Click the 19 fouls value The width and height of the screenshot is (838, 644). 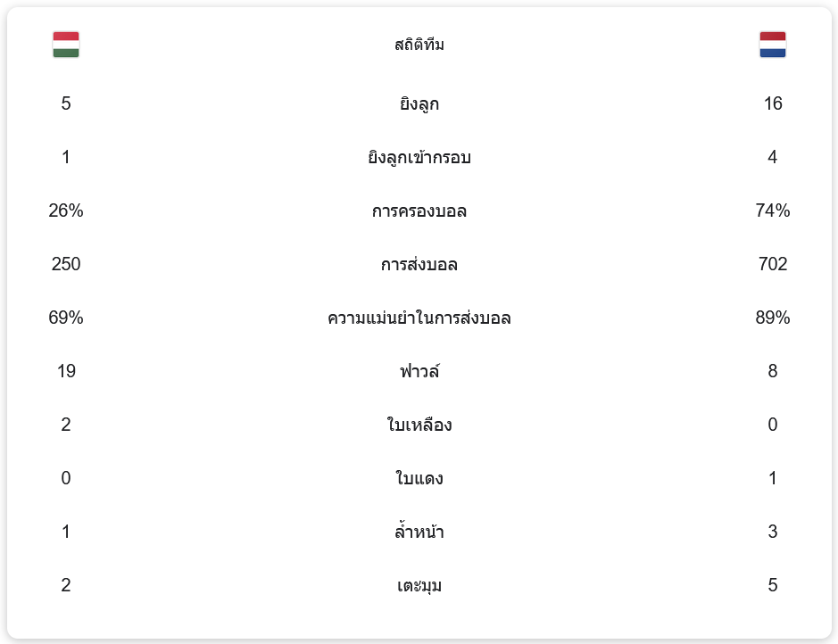(x=66, y=372)
